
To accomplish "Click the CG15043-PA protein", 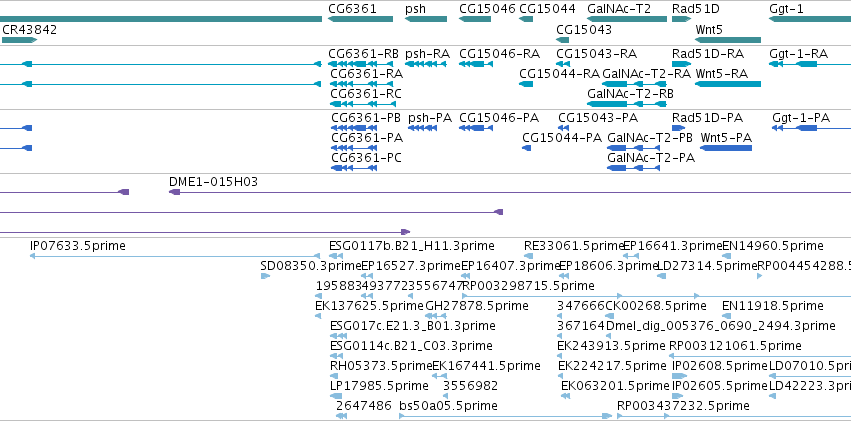I will [564, 128].
